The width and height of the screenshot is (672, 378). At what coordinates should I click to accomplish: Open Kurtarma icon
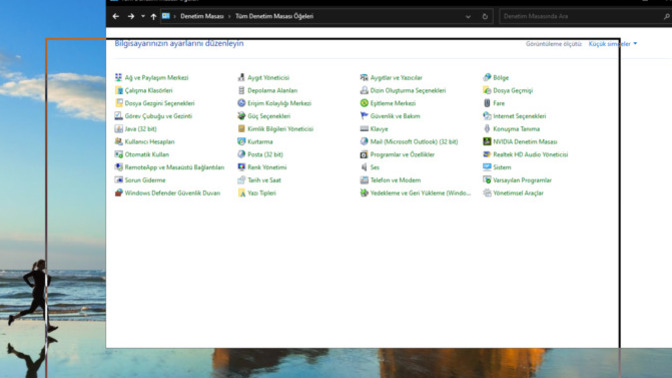coord(242,142)
